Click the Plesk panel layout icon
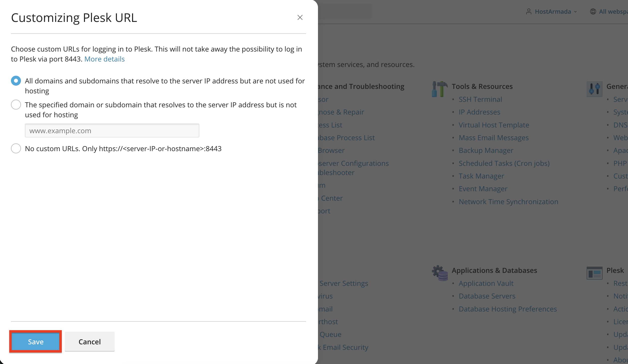The height and width of the screenshot is (364, 628). coord(594,273)
